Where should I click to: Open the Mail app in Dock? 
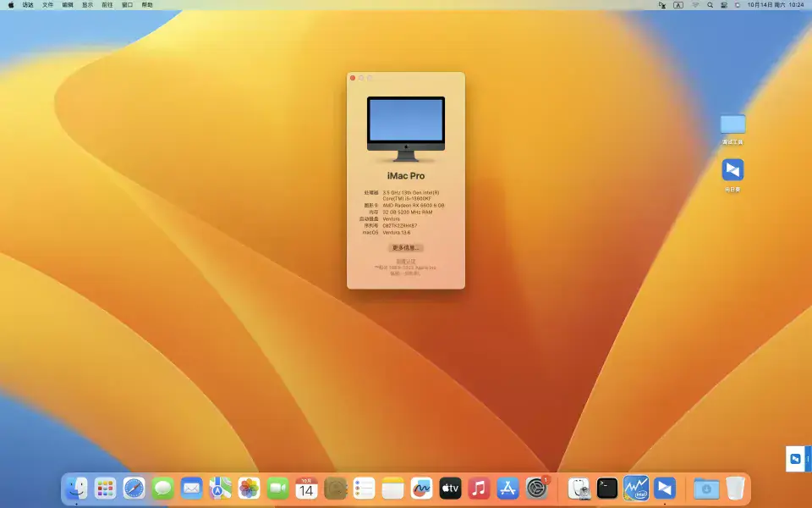click(x=192, y=489)
